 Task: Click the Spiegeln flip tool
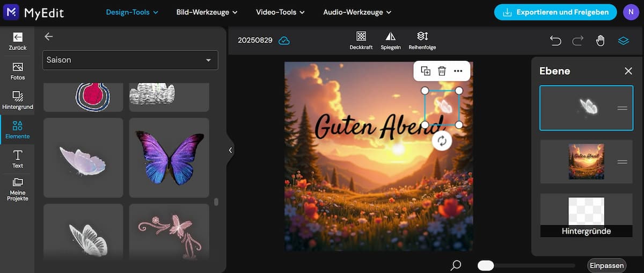click(391, 41)
